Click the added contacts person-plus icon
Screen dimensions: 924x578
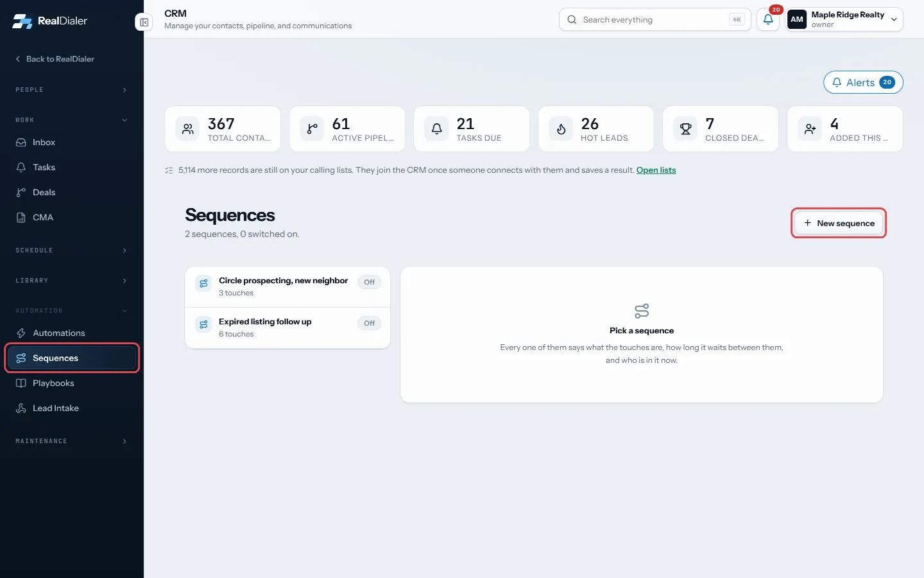pyautogui.click(x=810, y=129)
